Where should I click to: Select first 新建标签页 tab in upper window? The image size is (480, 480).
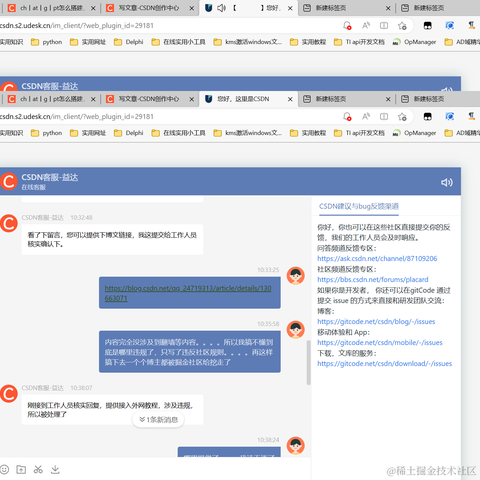[347, 8]
